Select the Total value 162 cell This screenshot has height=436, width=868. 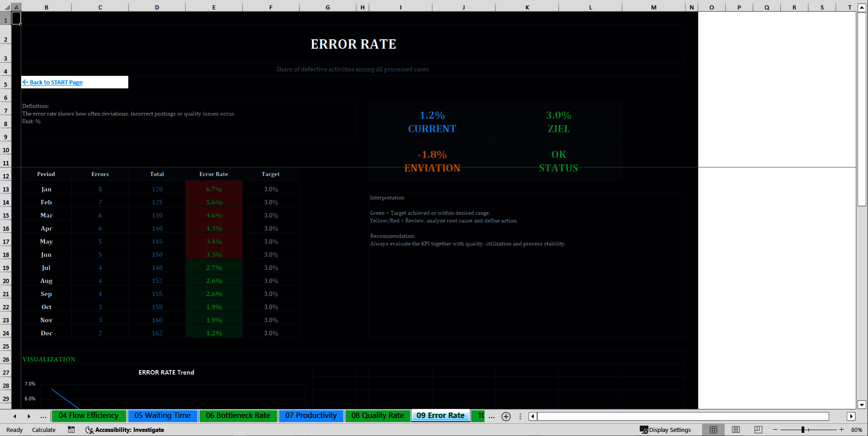coord(157,333)
